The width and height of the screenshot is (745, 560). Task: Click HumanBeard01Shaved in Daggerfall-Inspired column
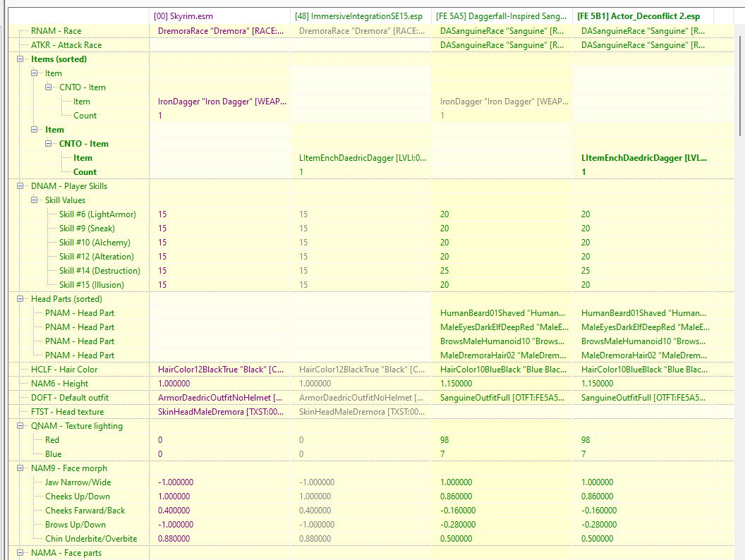pos(502,313)
